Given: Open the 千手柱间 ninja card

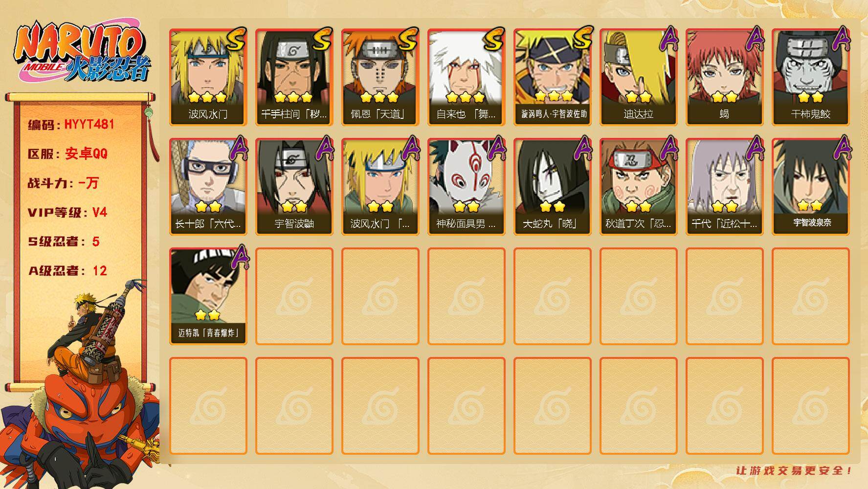Looking at the screenshot, I should (294, 77).
